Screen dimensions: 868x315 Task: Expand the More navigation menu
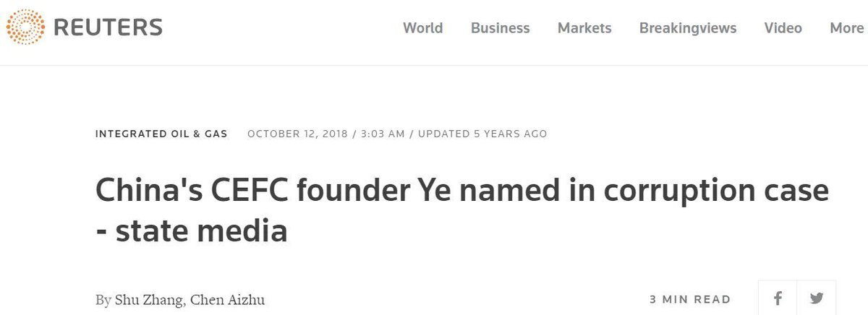tap(846, 28)
